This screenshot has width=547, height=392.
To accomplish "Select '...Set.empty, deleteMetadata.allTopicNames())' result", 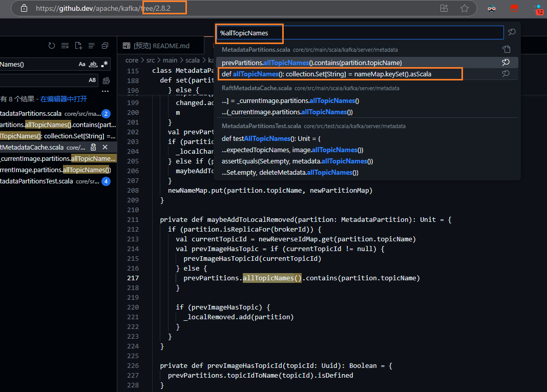I will click(367, 173).
